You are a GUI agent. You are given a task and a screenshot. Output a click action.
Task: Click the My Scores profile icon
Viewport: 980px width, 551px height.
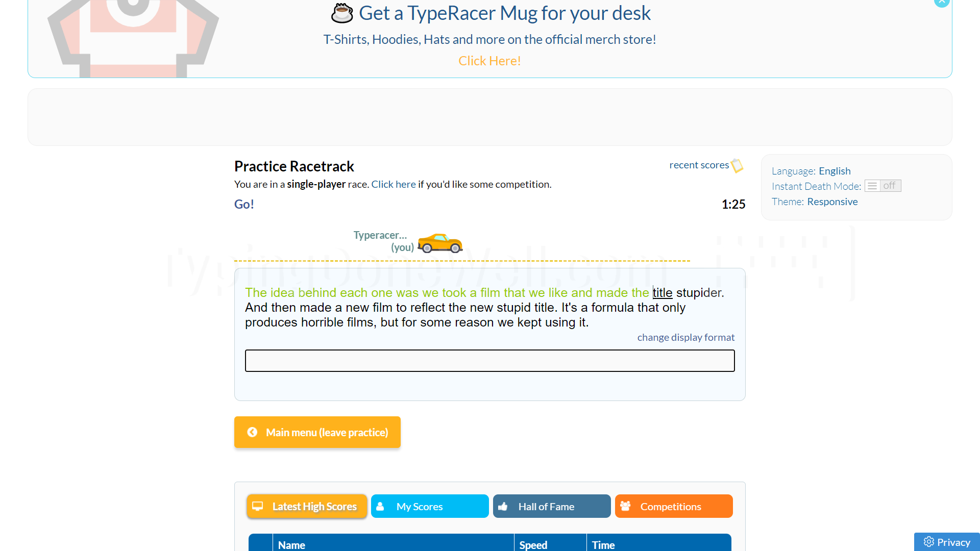coord(382,506)
